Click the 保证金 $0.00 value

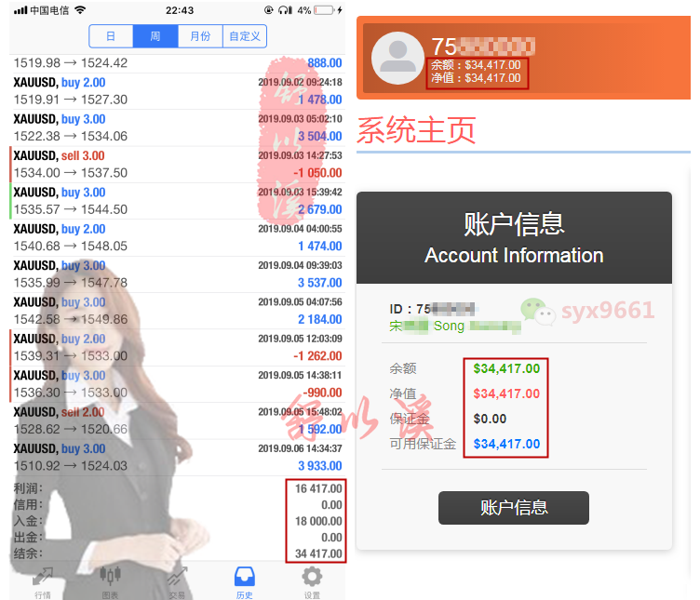pyautogui.click(x=490, y=419)
